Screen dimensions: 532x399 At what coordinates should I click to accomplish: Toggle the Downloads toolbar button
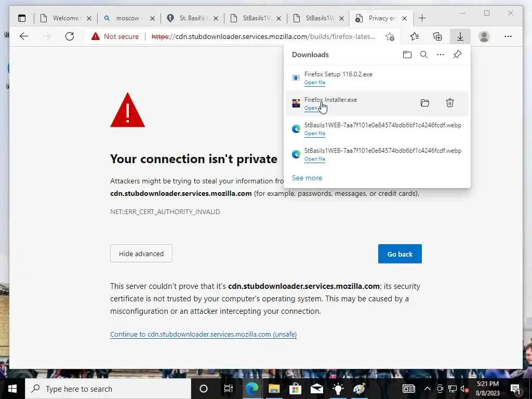460,36
